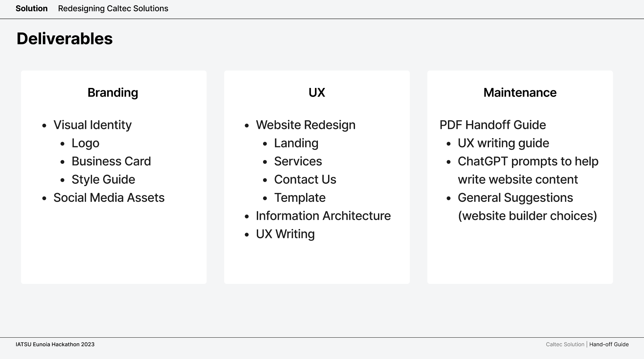The height and width of the screenshot is (359, 644).
Task: Click the Contact Us list item
Action: (x=305, y=179)
